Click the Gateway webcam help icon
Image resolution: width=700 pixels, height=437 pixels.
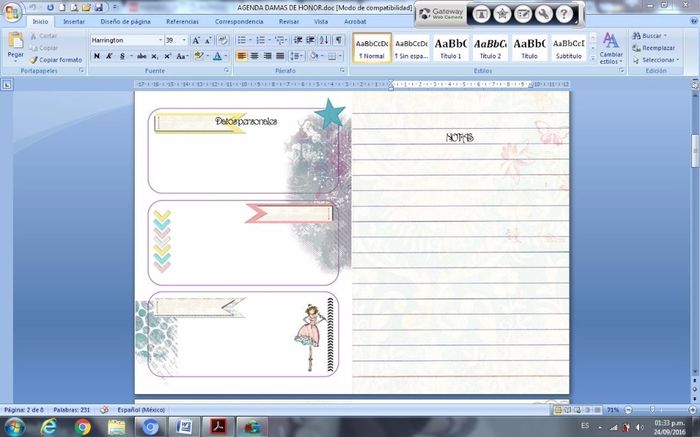coord(564,14)
